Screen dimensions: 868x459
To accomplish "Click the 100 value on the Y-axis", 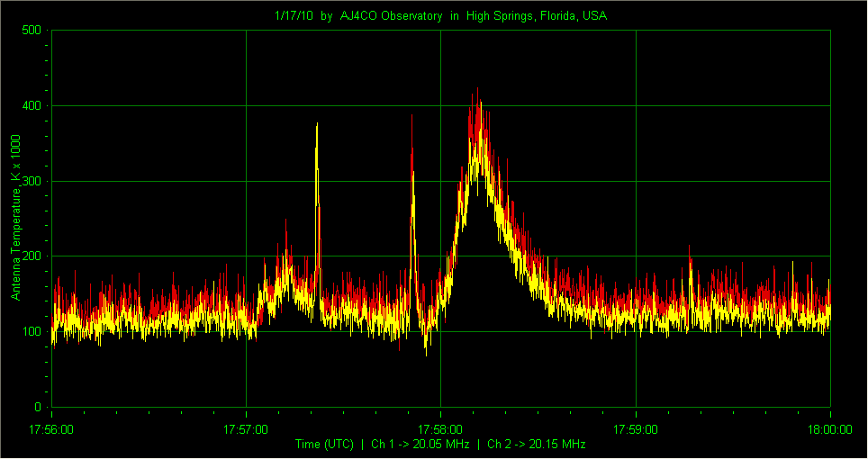I will (x=32, y=331).
